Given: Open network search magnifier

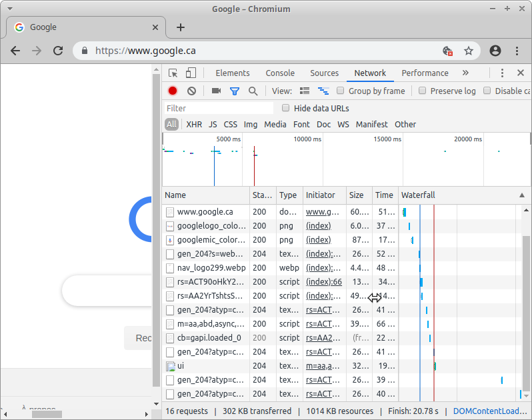Looking at the screenshot, I should tap(253, 91).
